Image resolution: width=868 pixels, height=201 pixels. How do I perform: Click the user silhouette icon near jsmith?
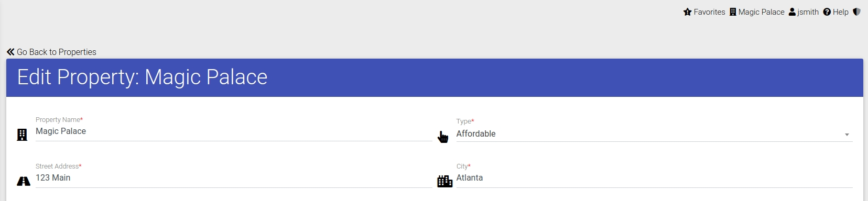pyautogui.click(x=792, y=12)
